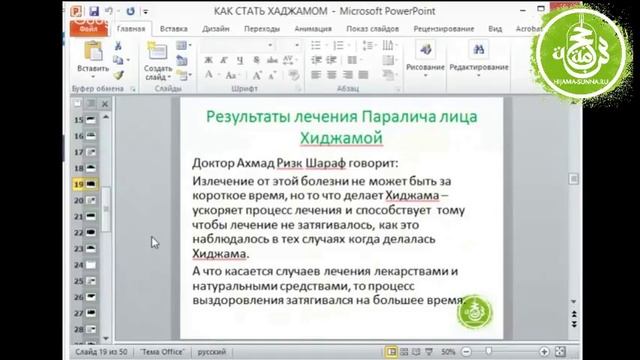Select Normal view button in status bar

[391, 351]
